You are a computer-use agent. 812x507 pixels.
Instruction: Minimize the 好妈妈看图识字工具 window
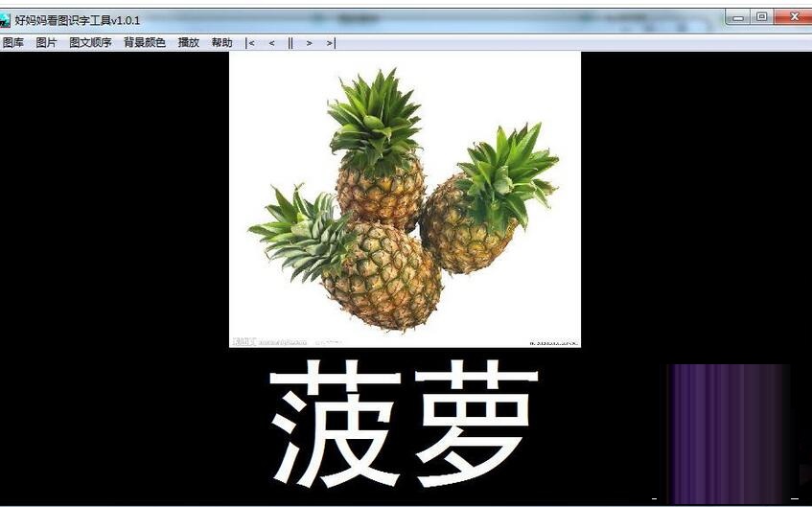click(738, 17)
